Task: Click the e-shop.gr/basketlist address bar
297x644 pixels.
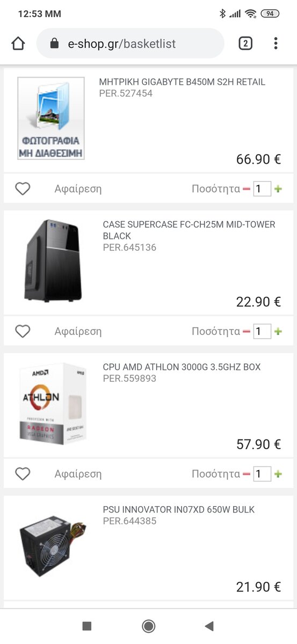Action: point(131,43)
